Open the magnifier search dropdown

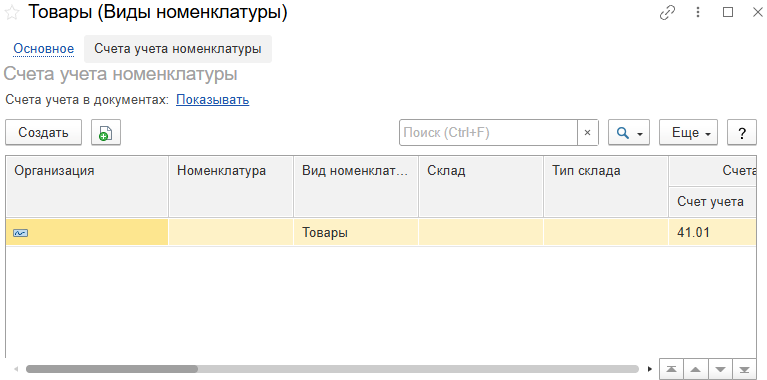tap(629, 133)
